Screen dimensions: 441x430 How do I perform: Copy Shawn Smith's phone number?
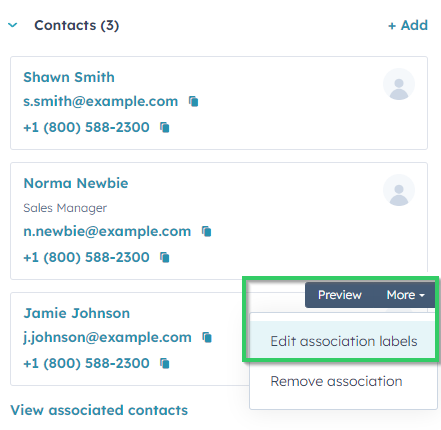(165, 127)
